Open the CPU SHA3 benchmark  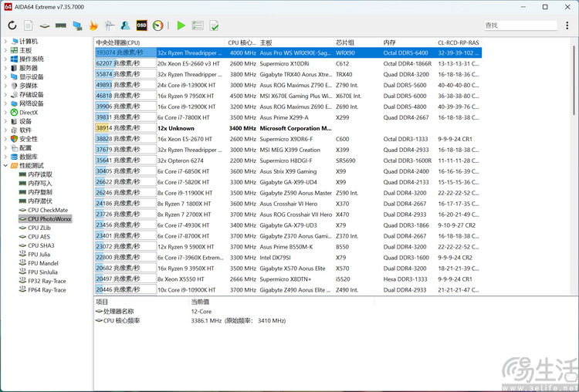click(x=37, y=245)
